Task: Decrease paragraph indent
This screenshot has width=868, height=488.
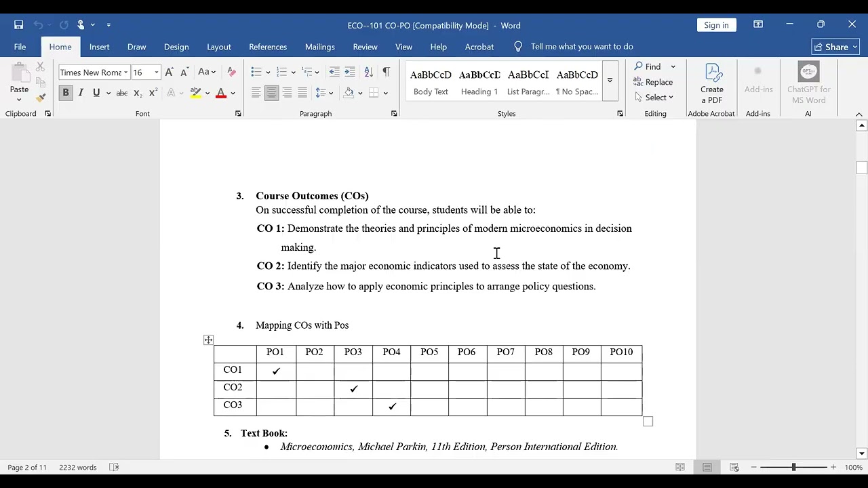Action: tap(334, 73)
